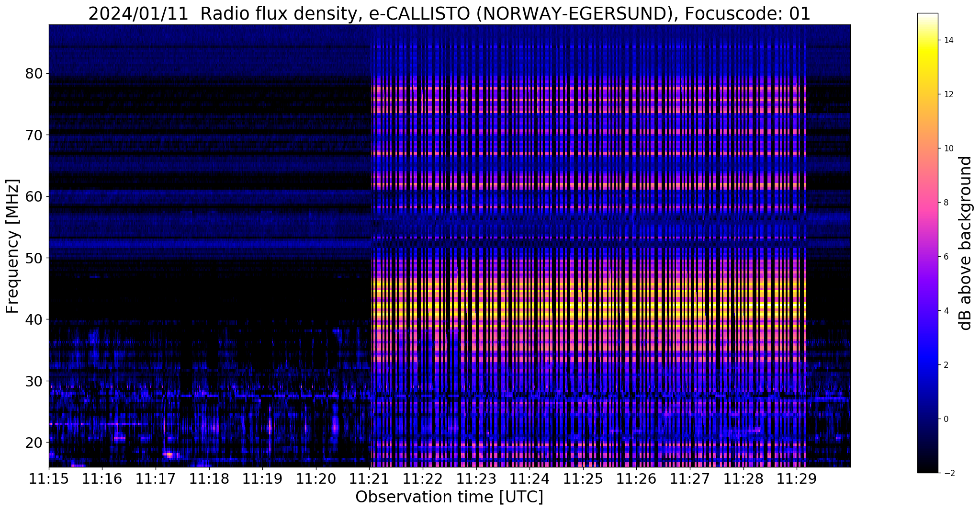Click the burst end edge after 11:29
The image size is (980, 511).
[x=806, y=246]
